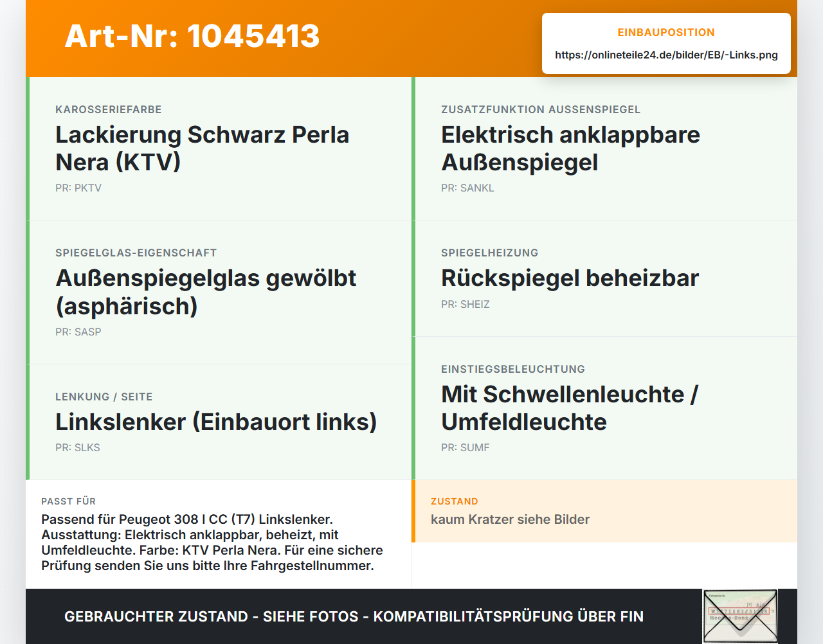Click kaum Kratzer siehe Bilder text
The width and height of the screenshot is (823, 644).
[511, 520]
